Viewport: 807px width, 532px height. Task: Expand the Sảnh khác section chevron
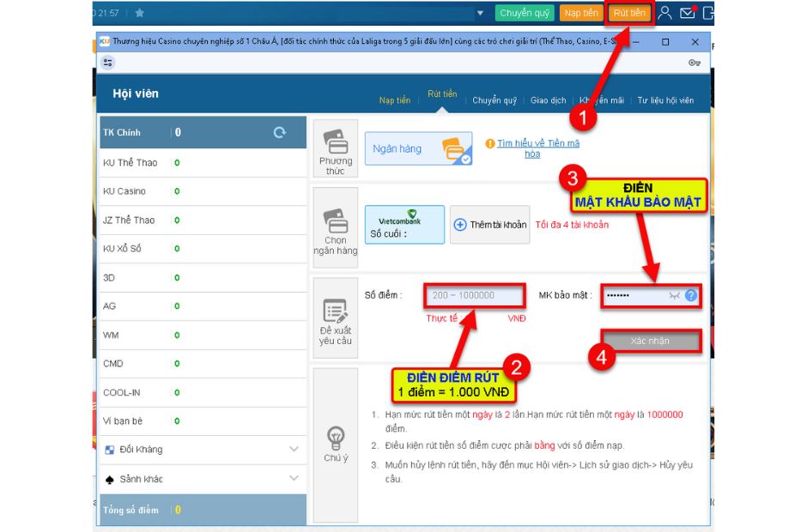click(294, 478)
